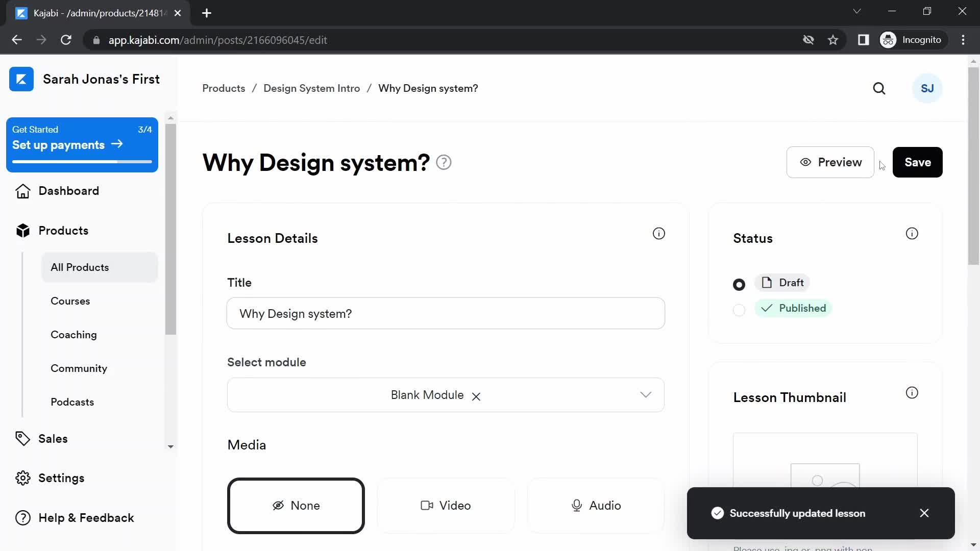Choose Audio as the media type
This screenshot has height=551, width=980.
(x=596, y=506)
